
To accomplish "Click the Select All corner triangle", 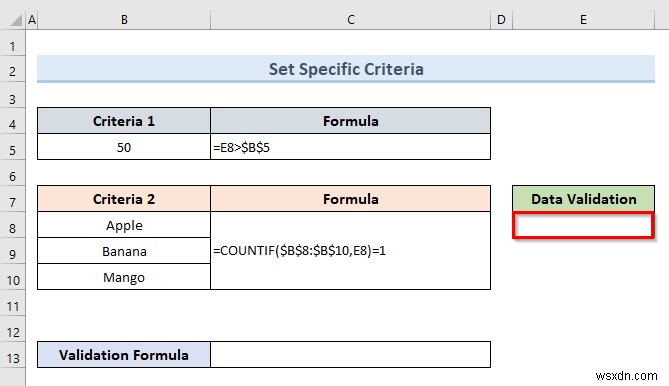I will [16, 20].
